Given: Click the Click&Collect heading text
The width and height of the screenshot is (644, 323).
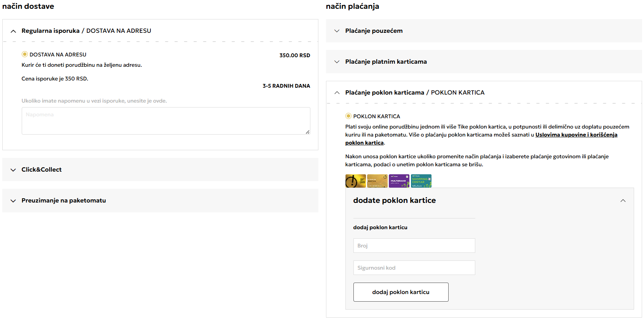Looking at the screenshot, I should tap(42, 170).
